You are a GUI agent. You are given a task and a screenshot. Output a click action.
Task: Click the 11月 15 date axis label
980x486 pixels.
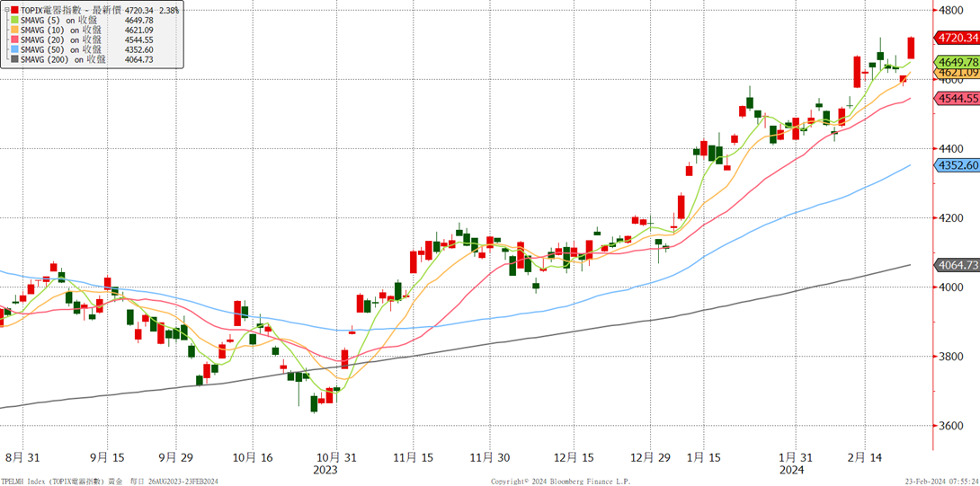413,458
